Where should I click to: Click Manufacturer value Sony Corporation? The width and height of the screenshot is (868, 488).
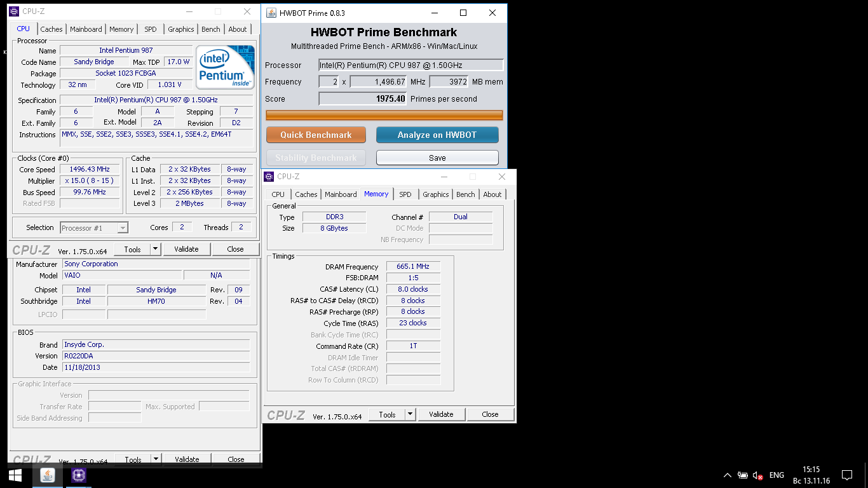[x=156, y=264]
